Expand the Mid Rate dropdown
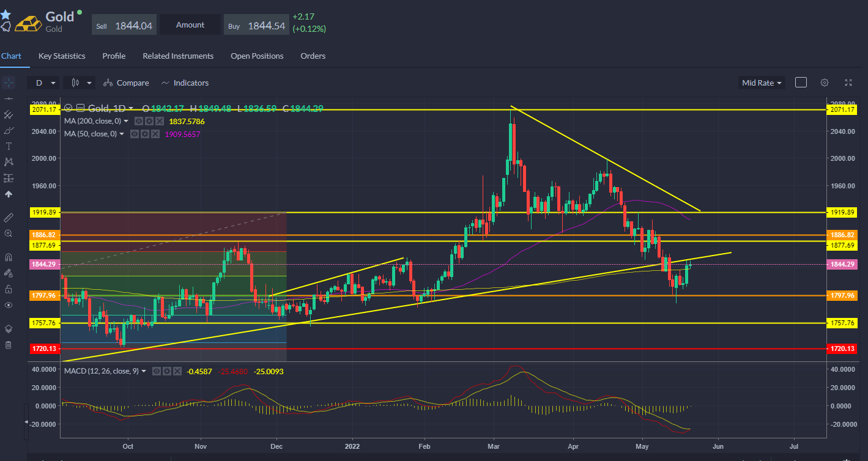868x461 pixels. (762, 83)
